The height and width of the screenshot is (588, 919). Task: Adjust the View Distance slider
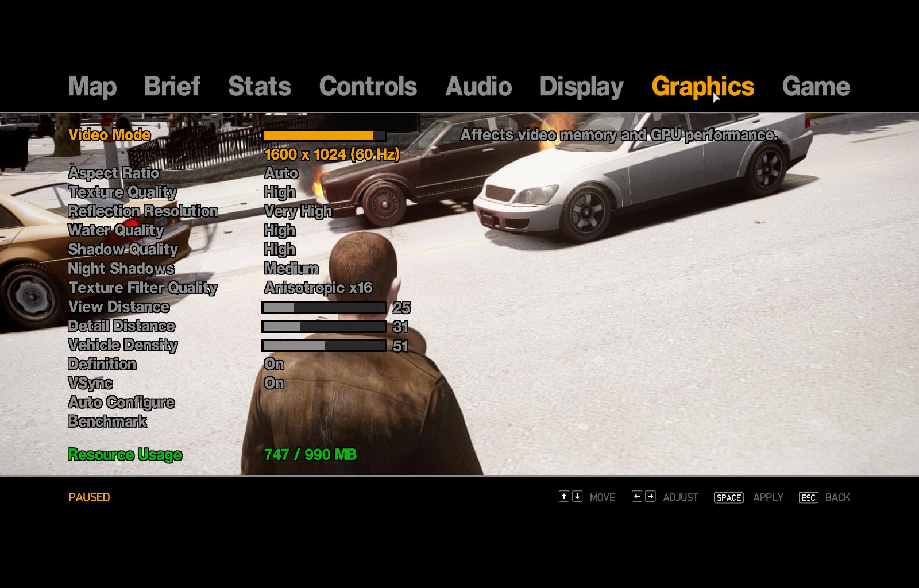click(x=324, y=308)
